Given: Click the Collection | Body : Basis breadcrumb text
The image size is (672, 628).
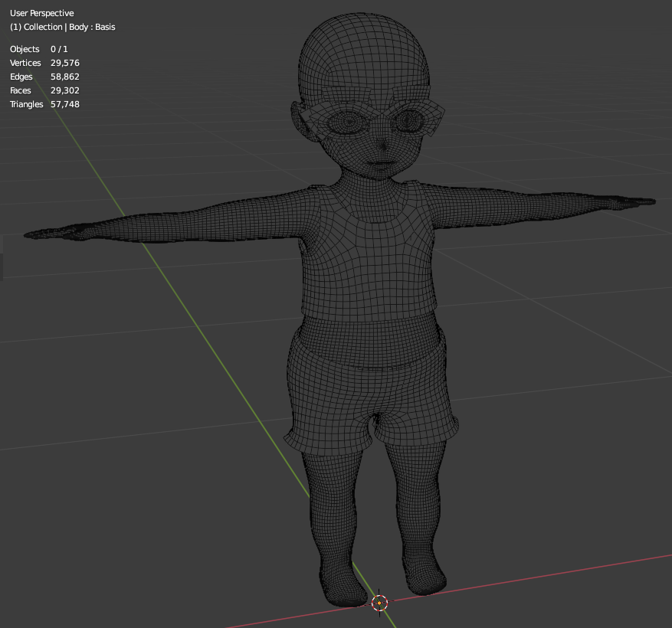Looking at the screenshot, I should coord(61,27).
